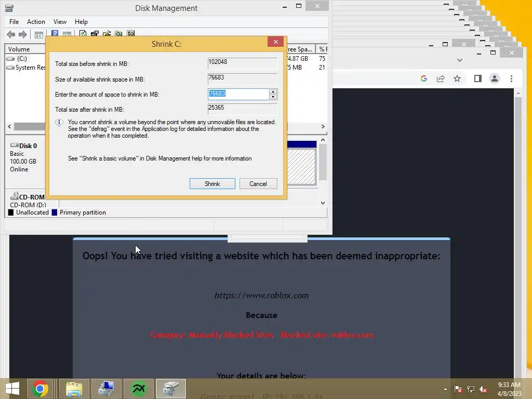Viewport: 532px width, 399px height.
Task: Decrease shrink amount with the down spinner
Action: coord(273,97)
